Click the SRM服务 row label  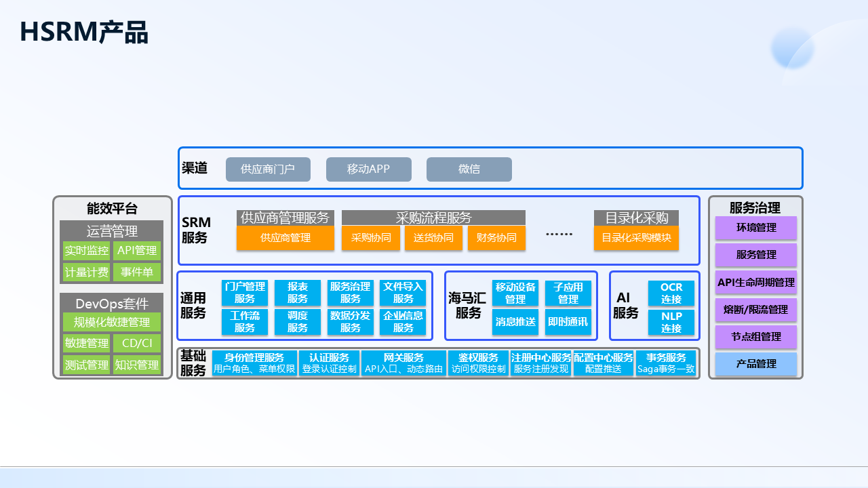click(x=197, y=230)
